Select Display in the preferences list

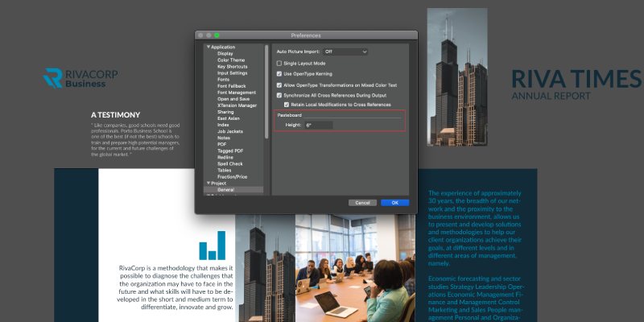coord(225,54)
